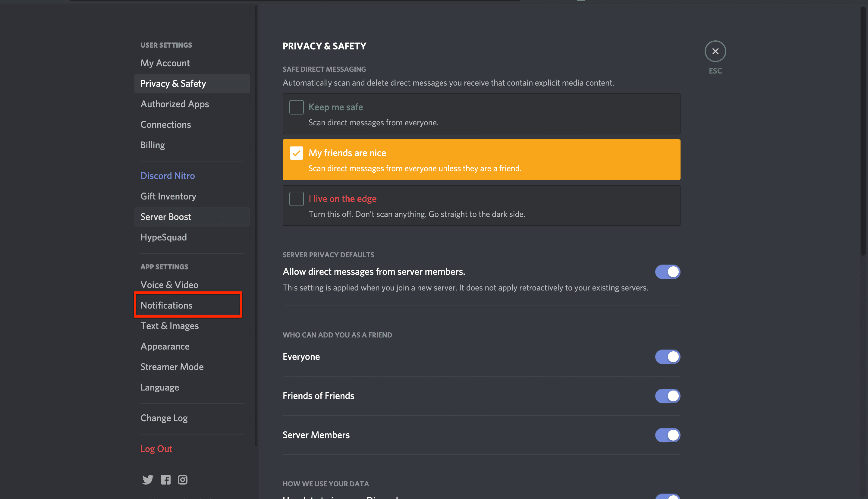The image size is (868, 499).
Task: Select the HypeSquad settings option
Action: [x=163, y=237]
